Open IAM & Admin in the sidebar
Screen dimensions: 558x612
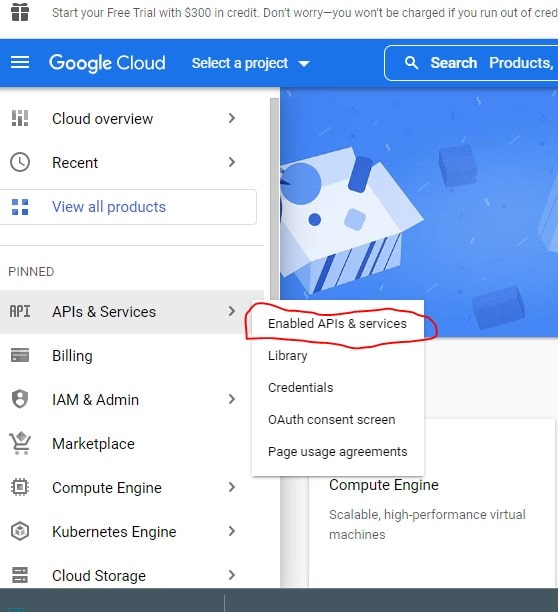132,400
